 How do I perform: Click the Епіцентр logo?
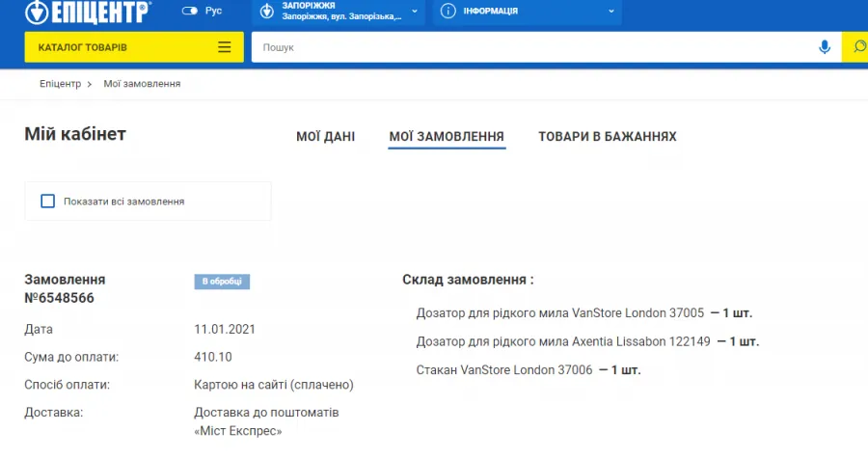88,12
